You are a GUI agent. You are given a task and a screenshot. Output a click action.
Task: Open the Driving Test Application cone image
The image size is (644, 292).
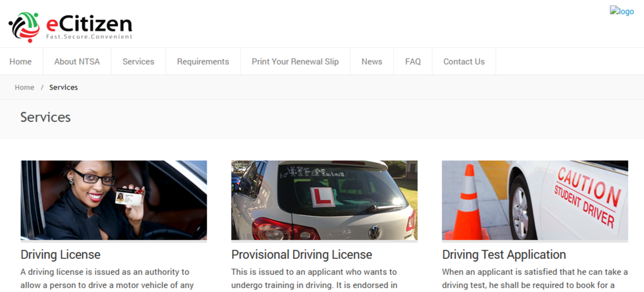[x=535, y=200]
